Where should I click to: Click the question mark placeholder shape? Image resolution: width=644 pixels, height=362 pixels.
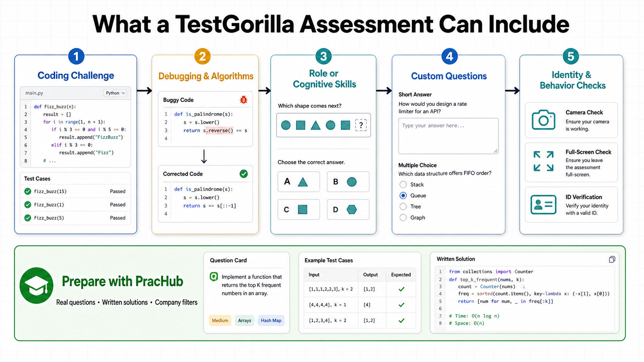(x=361, y=125)
